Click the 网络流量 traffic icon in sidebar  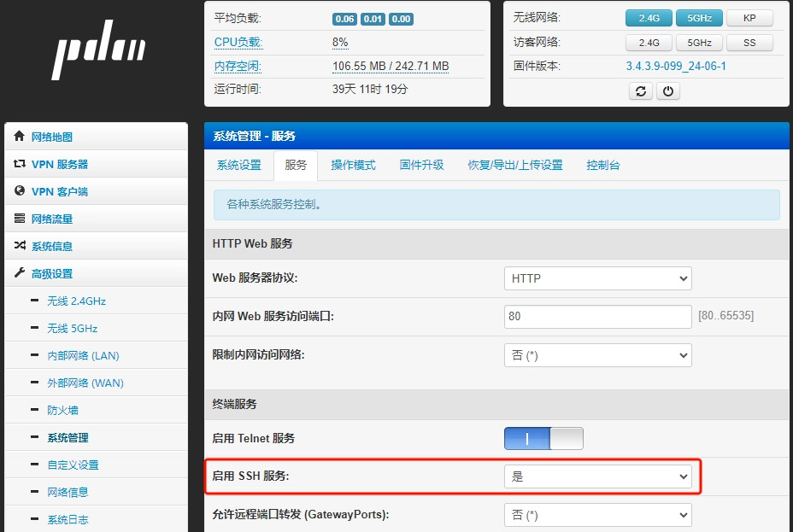click(x=19, y=219)
